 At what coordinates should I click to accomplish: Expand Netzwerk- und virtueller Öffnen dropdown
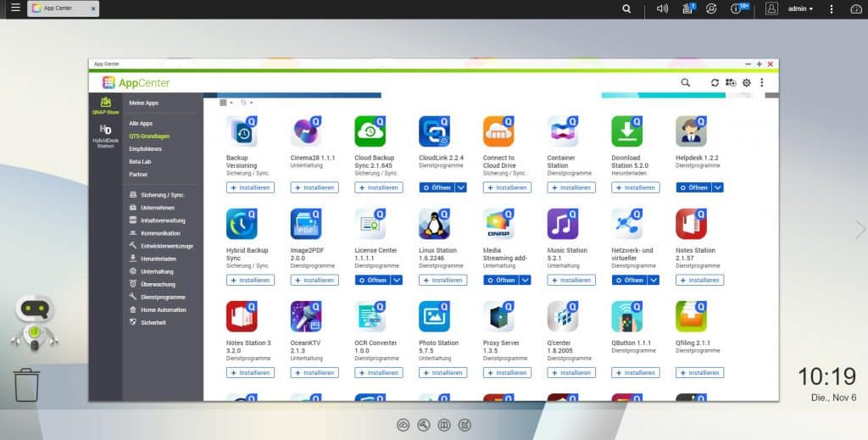click(x=654, y=280)
